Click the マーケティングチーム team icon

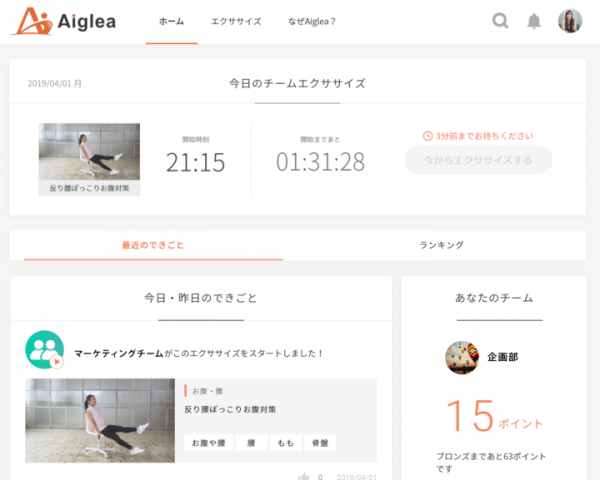click(44, 349)
